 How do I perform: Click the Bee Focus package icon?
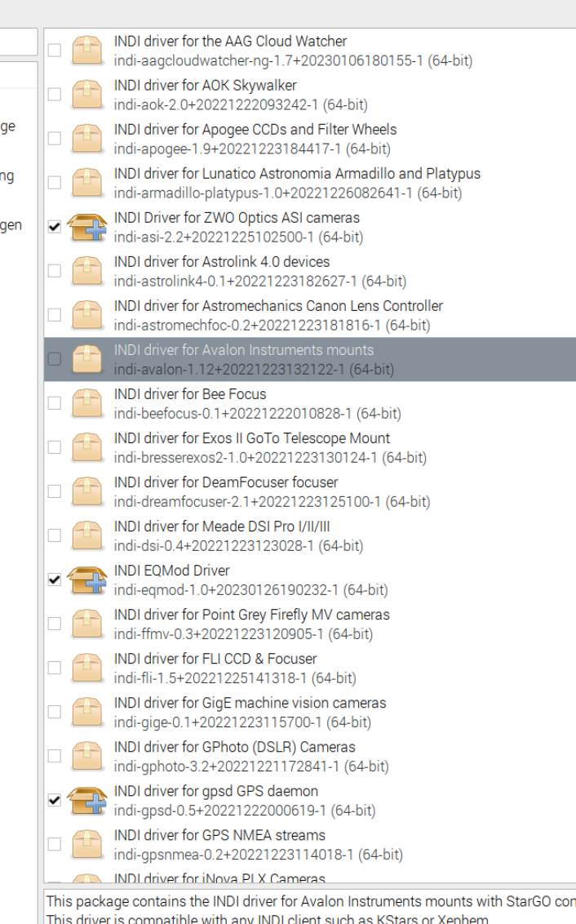(87, 403)
